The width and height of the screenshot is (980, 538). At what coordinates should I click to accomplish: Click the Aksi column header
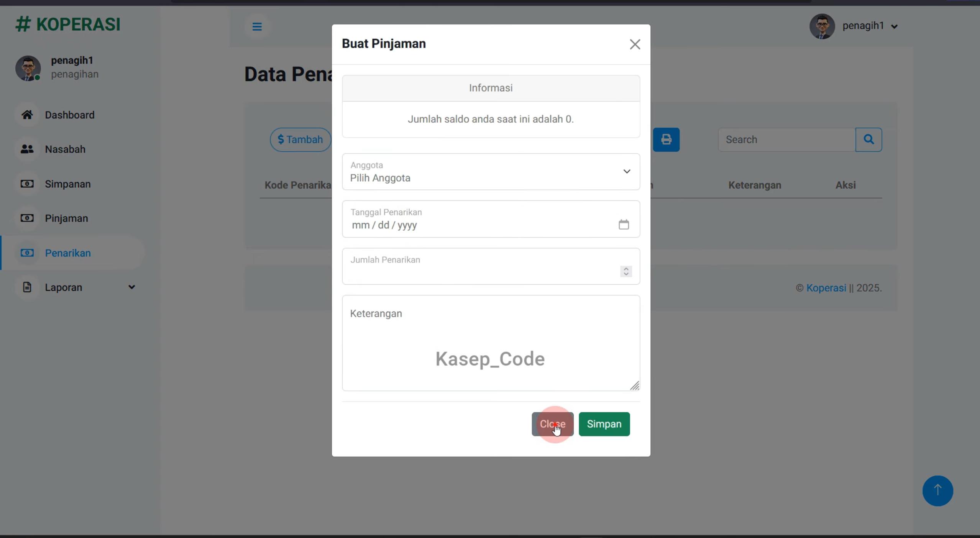click(845, 185)
